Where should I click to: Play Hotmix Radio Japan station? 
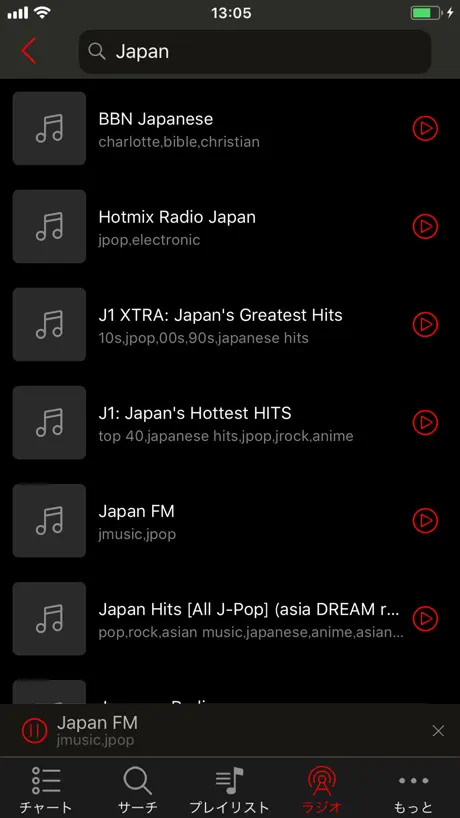point(425,226)
